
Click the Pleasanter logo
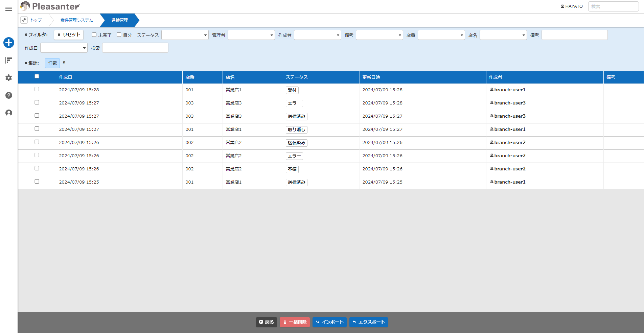point(50,6)
